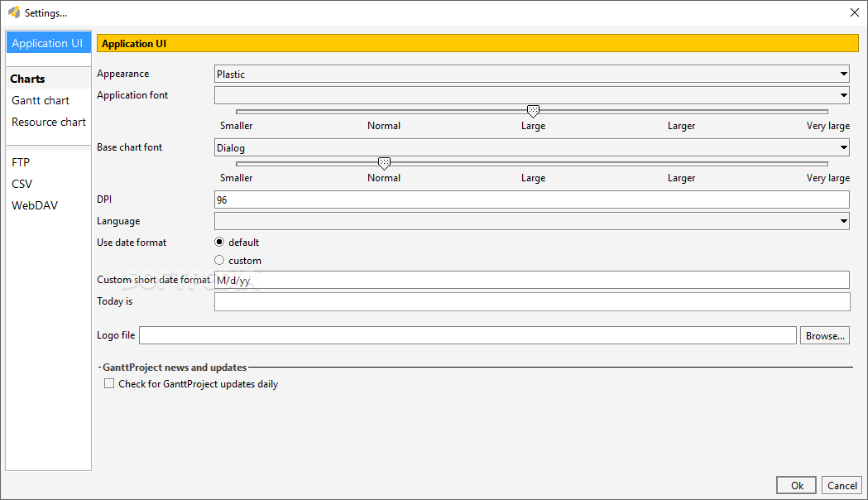Select the custom date format radio button

(x=219, y=260)
